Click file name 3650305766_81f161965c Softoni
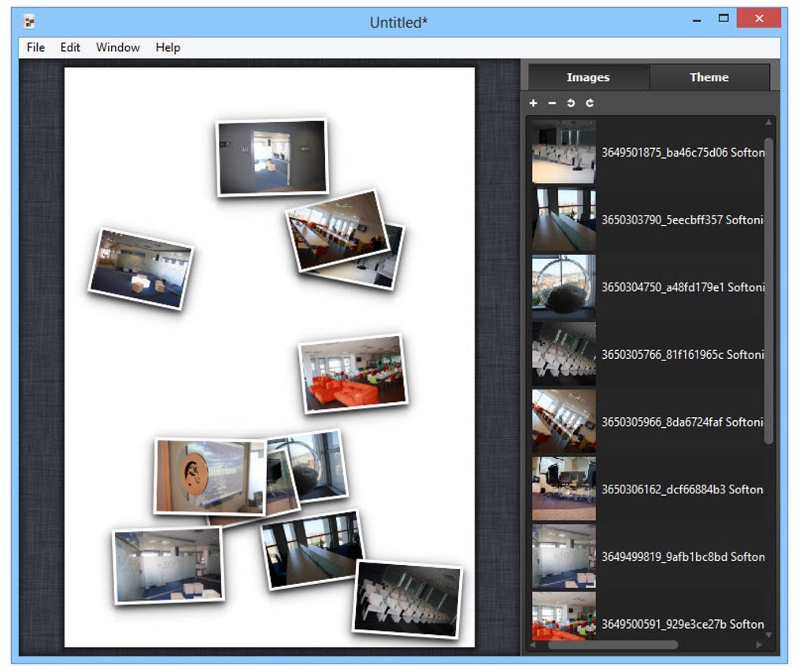This screenshot has height=672, width=803. pyautogui.click(x=683, y=355)
